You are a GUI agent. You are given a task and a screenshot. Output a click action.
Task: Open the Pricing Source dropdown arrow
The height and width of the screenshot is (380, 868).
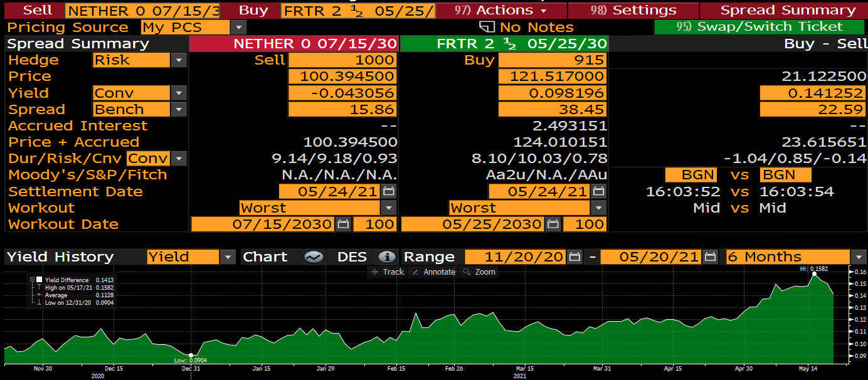point(238,27)
